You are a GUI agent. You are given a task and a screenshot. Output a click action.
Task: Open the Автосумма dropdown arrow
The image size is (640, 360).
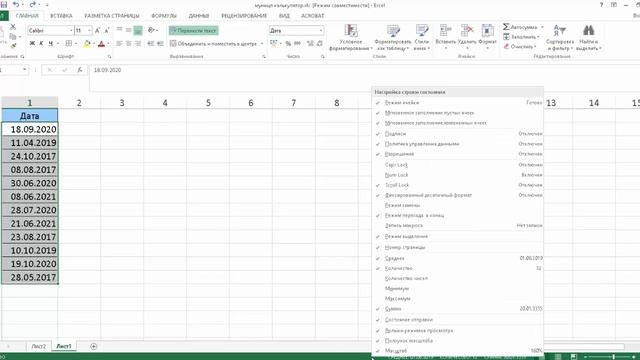tap(542, 27)
